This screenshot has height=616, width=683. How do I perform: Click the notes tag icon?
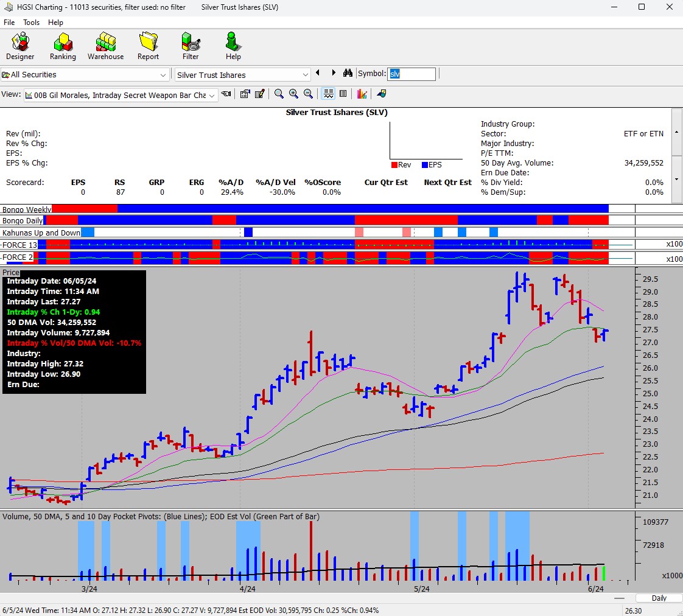click(381, 94)
